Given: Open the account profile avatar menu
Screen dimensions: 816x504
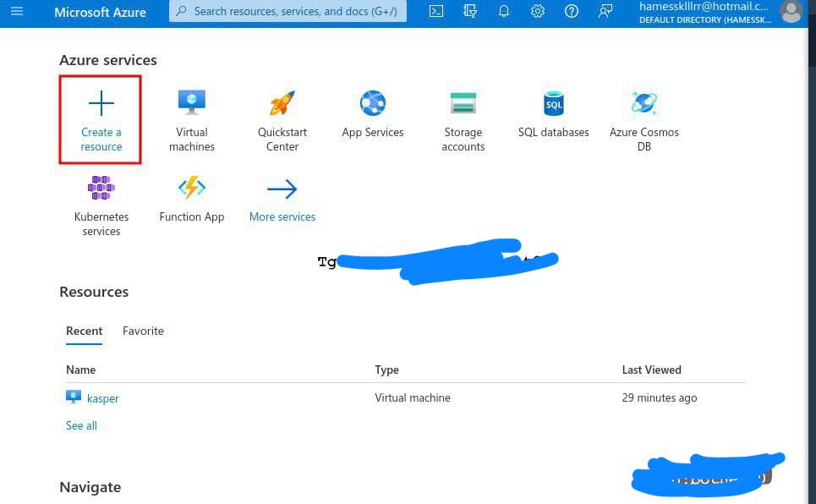Looking at the screenshot, I should point(791,12).
